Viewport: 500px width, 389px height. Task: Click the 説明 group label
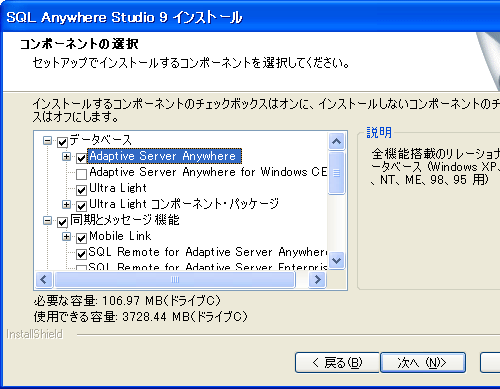[x=379, y=132]
